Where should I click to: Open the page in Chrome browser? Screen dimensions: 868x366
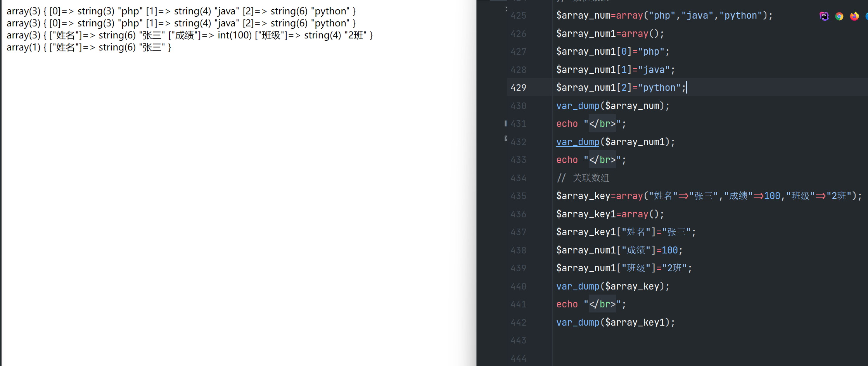coord(839,16)
